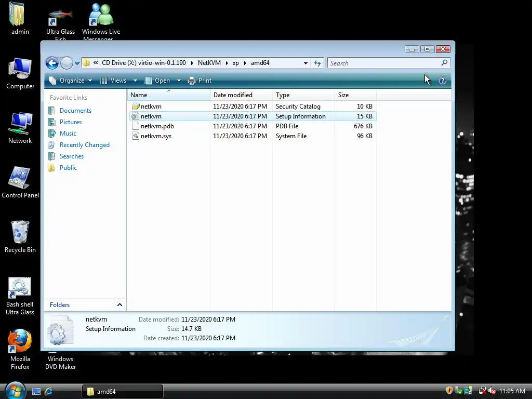Select the netkvm Security Catalog file
The width and height of the screenshot is (532, 399).
click(253, 106)
